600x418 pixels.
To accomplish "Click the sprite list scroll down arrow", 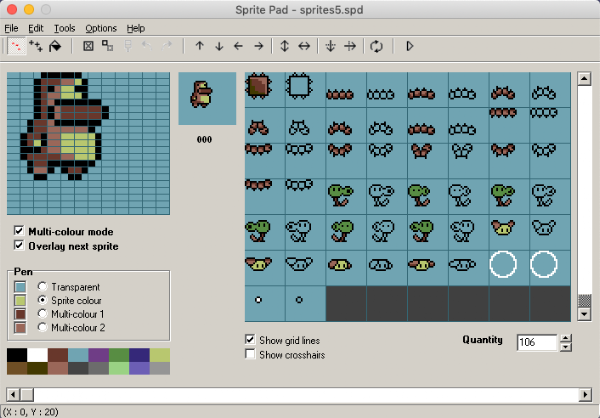I will (584, 315).
